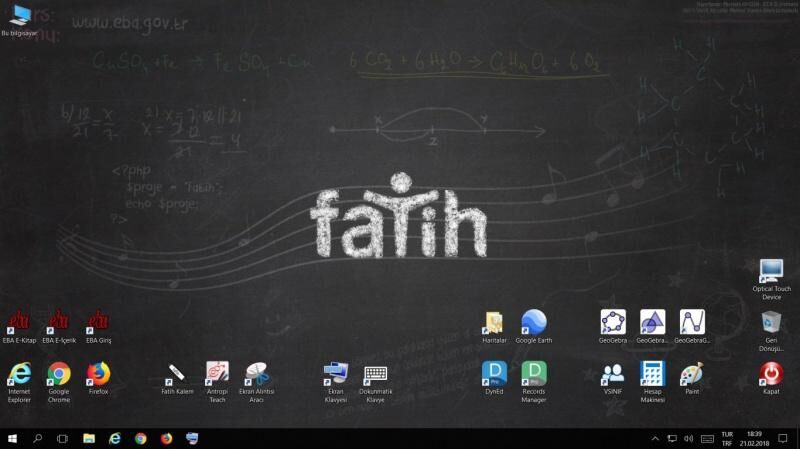Screen dimensions: 800x449
Task: Open Task View from the taskbar
Action: (62, 438)
